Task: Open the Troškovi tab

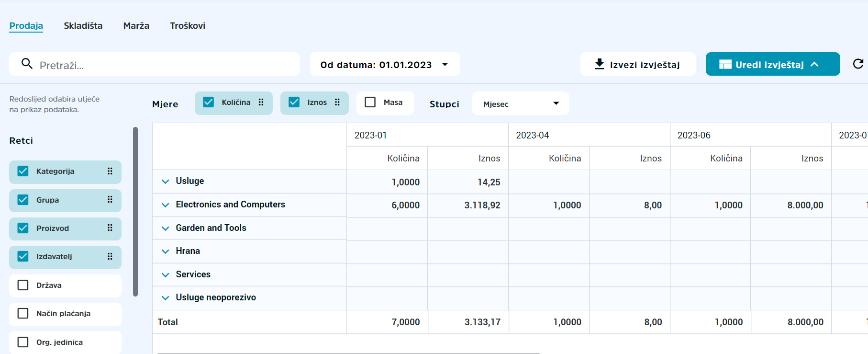Action: click(x=188, y=26)
